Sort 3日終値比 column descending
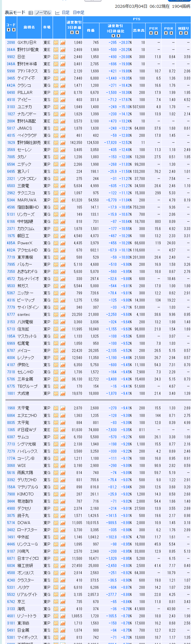This screenshot has height=644, width=195. 118,36
